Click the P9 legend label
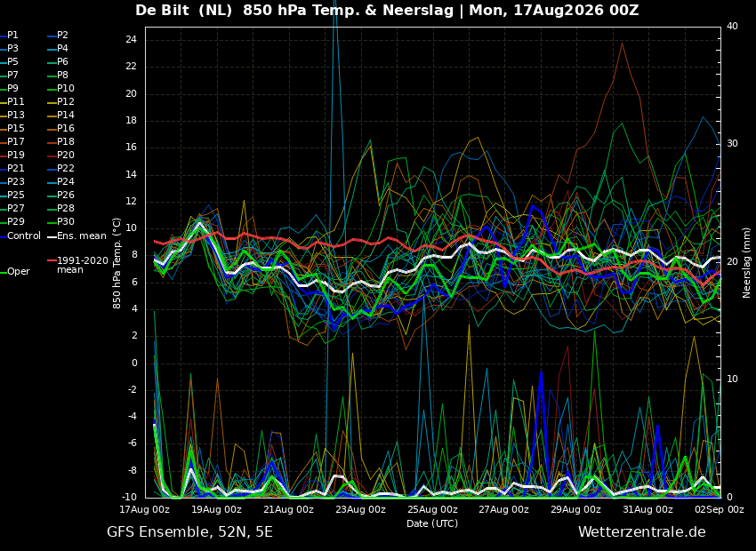The height and width of the screenshot is (551, 756). 12,89
